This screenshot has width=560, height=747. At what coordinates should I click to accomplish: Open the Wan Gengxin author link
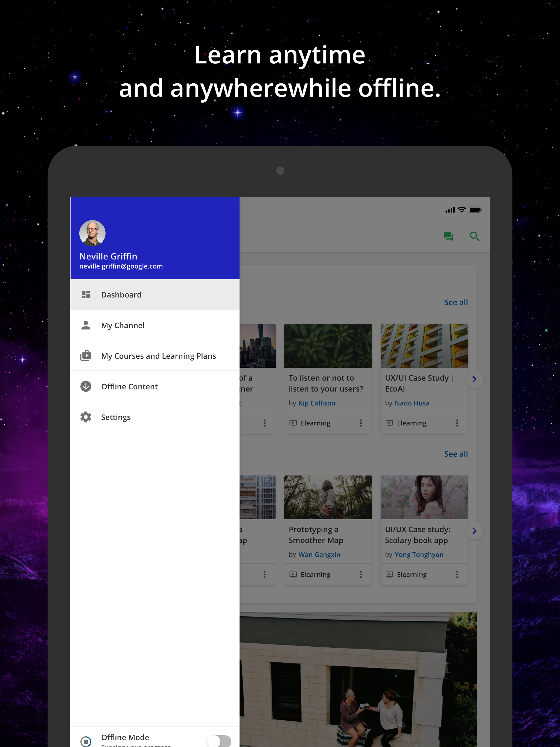coord(319,555)
